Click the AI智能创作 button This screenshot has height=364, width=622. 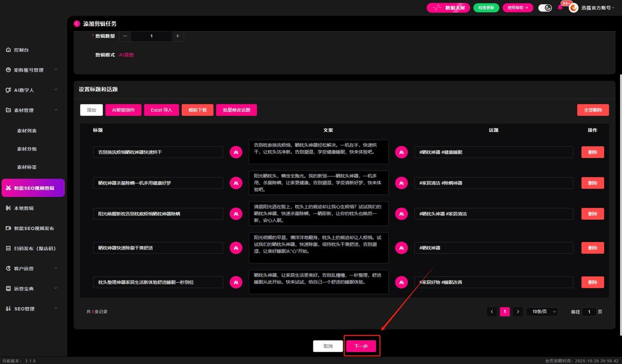coord(123,110)
